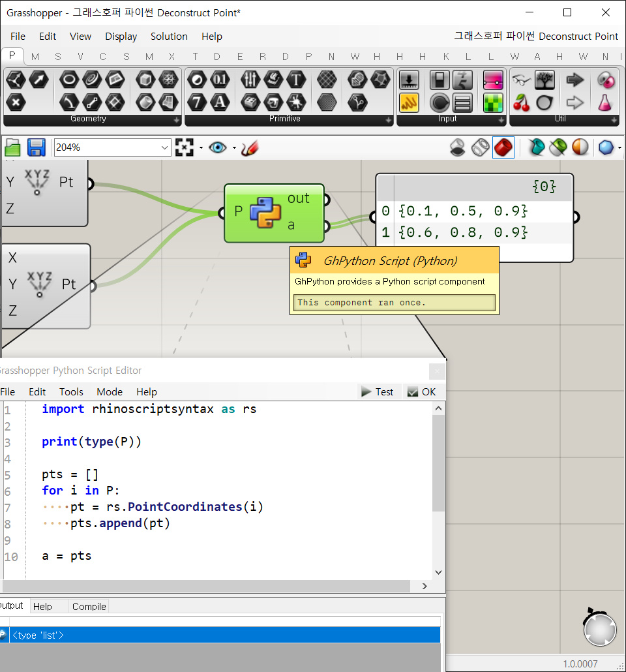Select the pink flask Util icon
The height and width of the screenshot is (672, 626).
click(604, 103)
